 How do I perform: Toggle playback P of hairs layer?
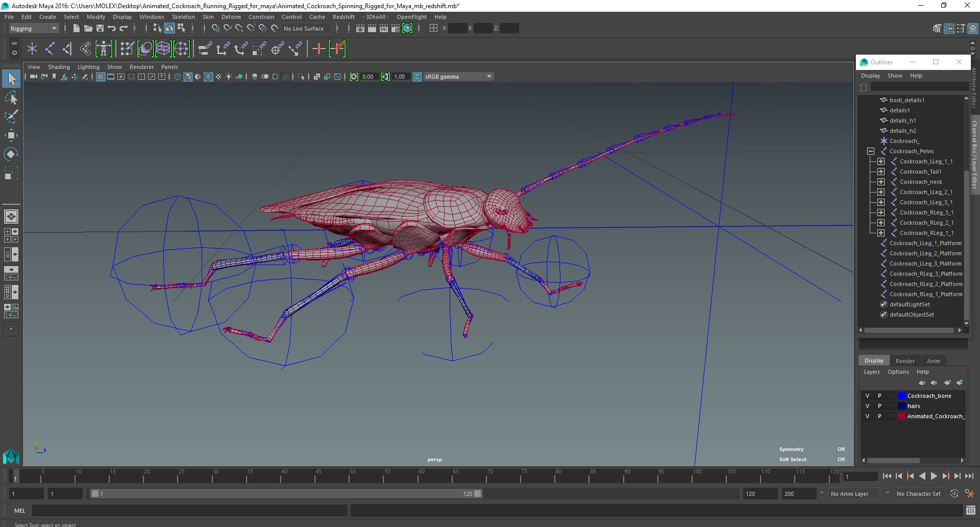tap(879, 406)
